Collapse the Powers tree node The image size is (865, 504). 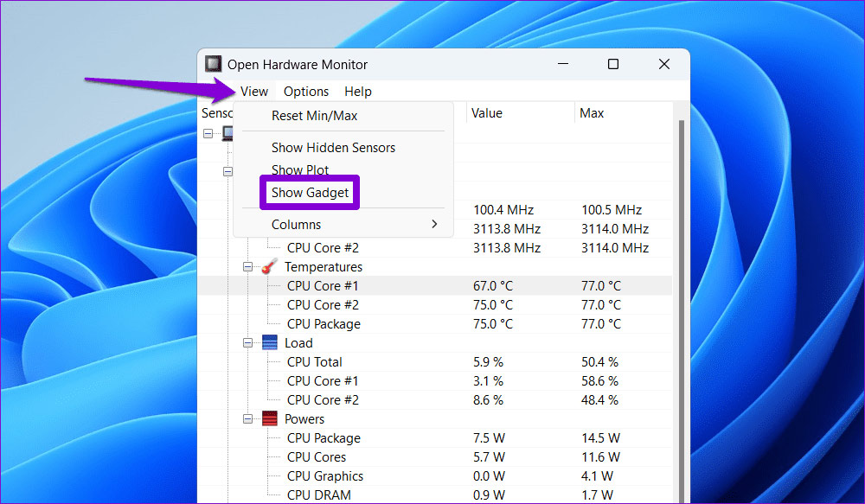[x=248, y=419]
